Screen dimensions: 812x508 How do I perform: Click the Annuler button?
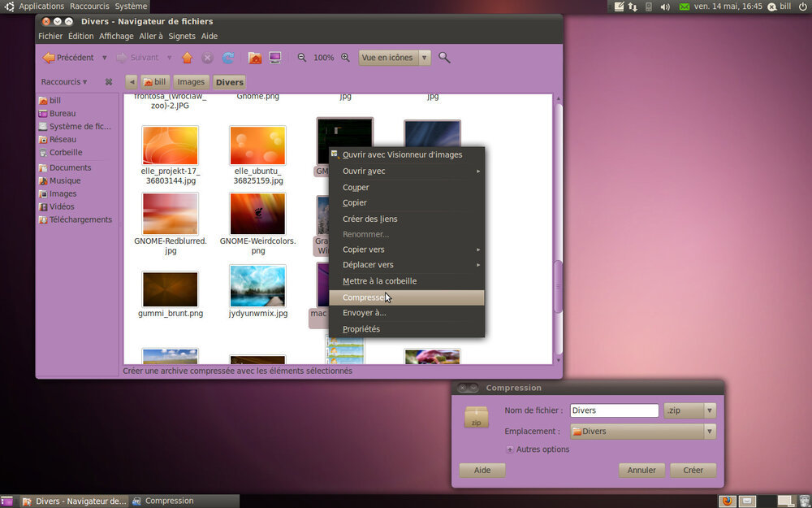pyautogui.click(x=641, y=471)
